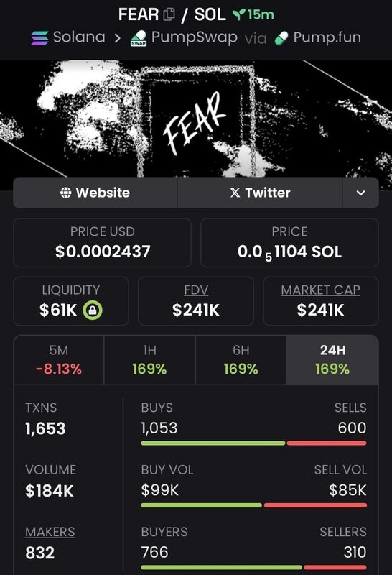The width and height of the screenshot is (392, 575).
Task: Click the PumpSwap logo icon
Action: pyautogui.click(x=139, y=38)
